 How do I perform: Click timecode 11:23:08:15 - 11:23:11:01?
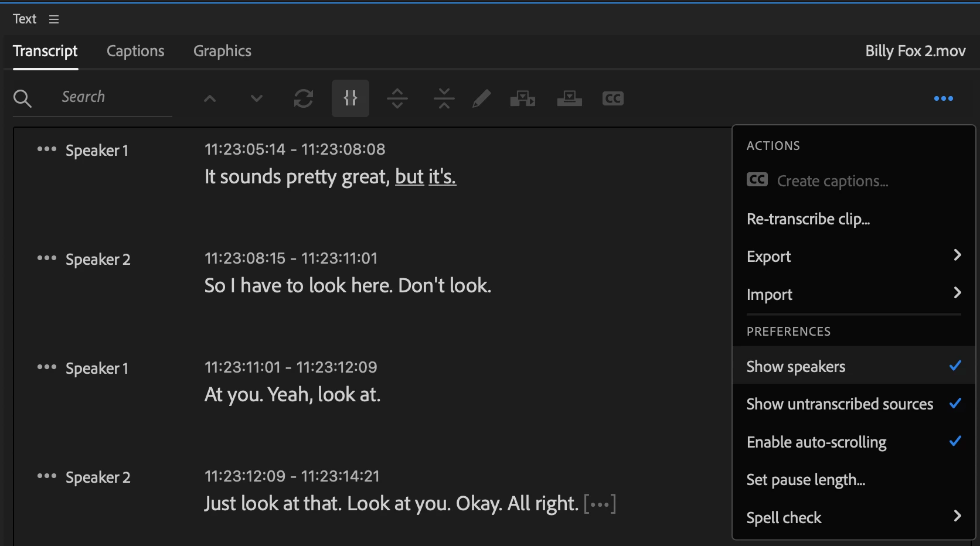coord(291,258)
